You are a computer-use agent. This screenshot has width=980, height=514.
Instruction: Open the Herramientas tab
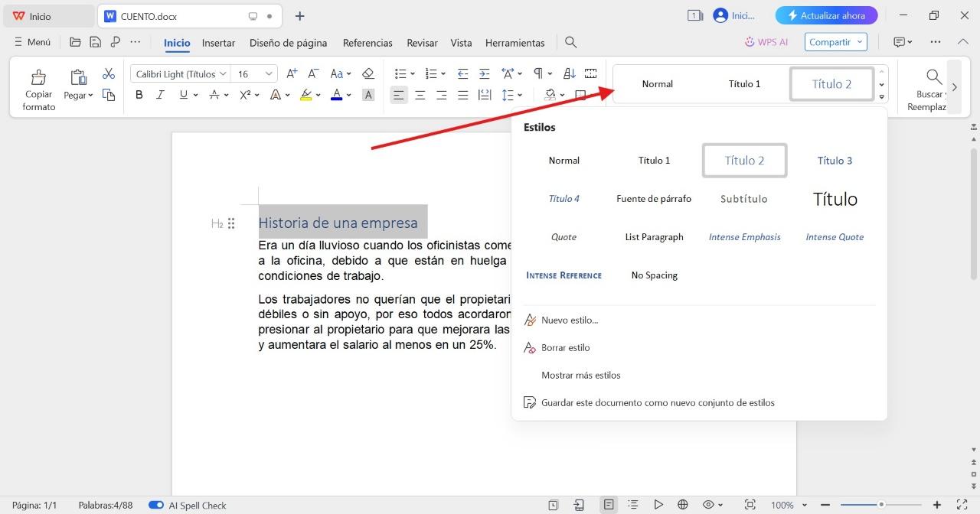(515, 43)
